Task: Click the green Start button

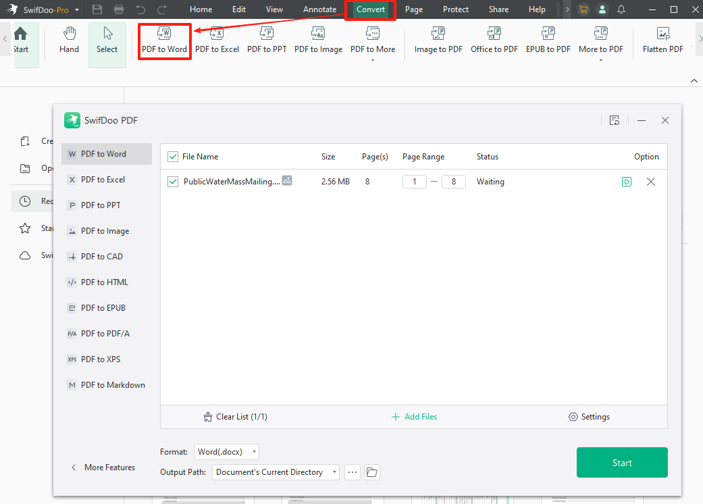Action: [x=622, y=462]
